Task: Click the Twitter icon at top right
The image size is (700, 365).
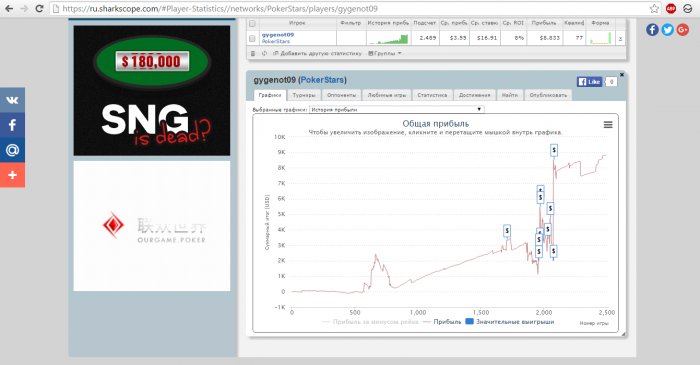Action: pos(667,29)
